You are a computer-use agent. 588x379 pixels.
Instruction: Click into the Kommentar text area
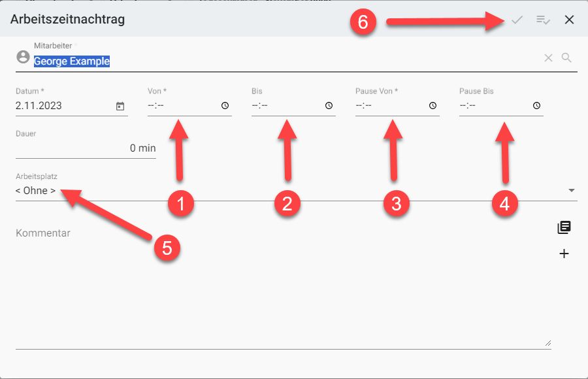(x=281, y=288)
